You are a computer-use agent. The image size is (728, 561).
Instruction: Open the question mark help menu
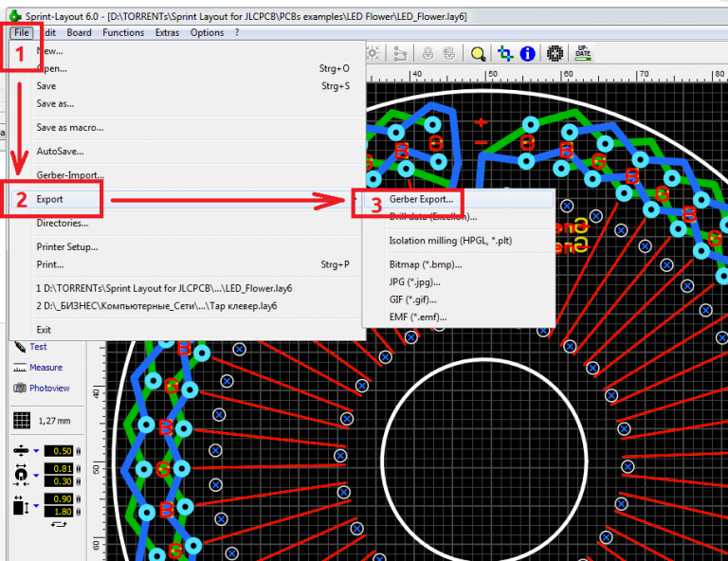click(x=237, y=32)
